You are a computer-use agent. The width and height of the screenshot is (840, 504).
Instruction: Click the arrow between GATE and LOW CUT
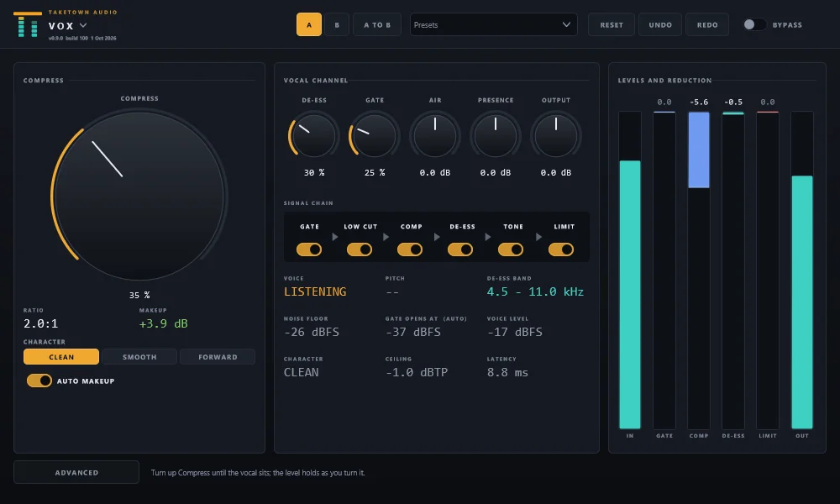(x=335, y=237)
